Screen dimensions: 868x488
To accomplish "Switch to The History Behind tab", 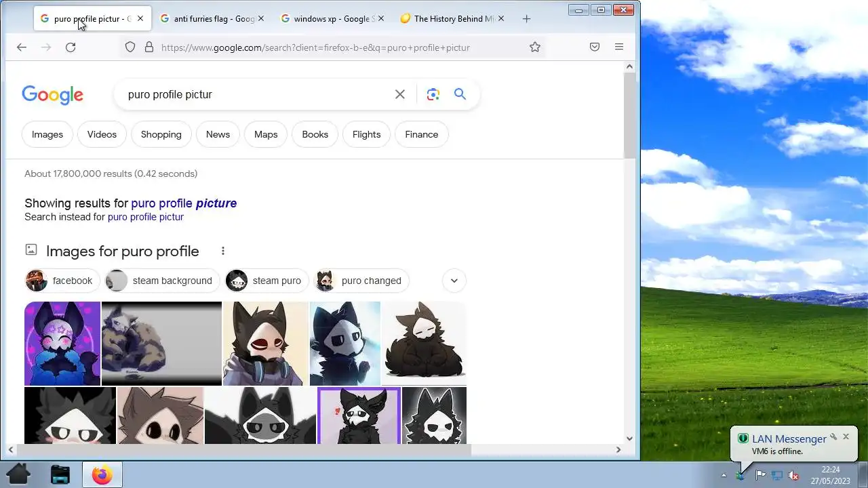I will [x=452, y=19].
